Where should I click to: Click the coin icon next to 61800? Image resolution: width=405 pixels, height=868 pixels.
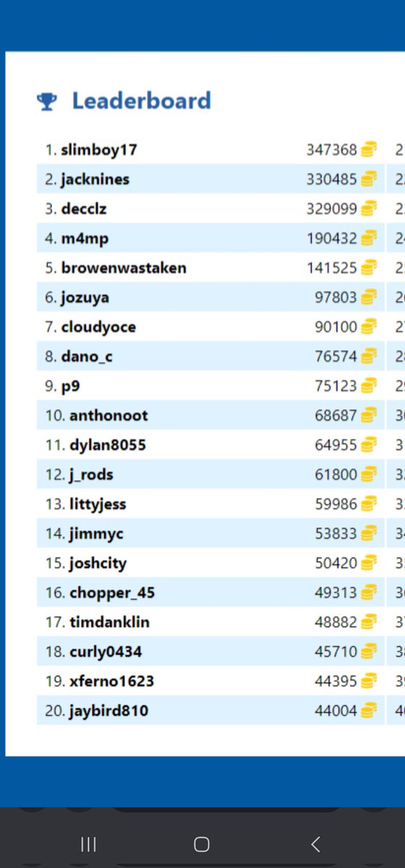pyautogui.click(x=369, y=475)
